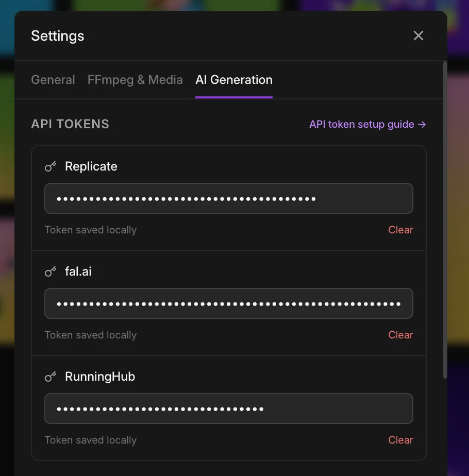Image resolution: width=469 pixels, height=476 pixels.
Task: Switch to the General tab
Action: pyautogui.click(x=53, y=80)
